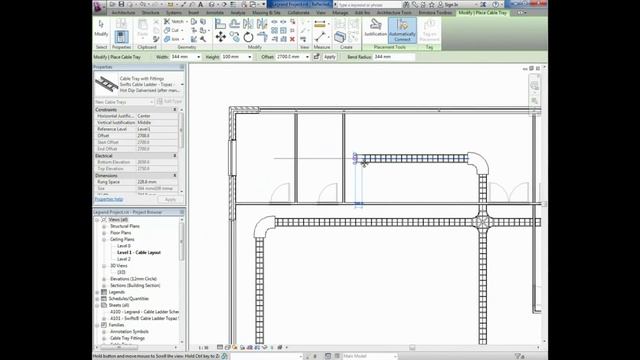Open the Revit application menu

(x=98, y=6)
